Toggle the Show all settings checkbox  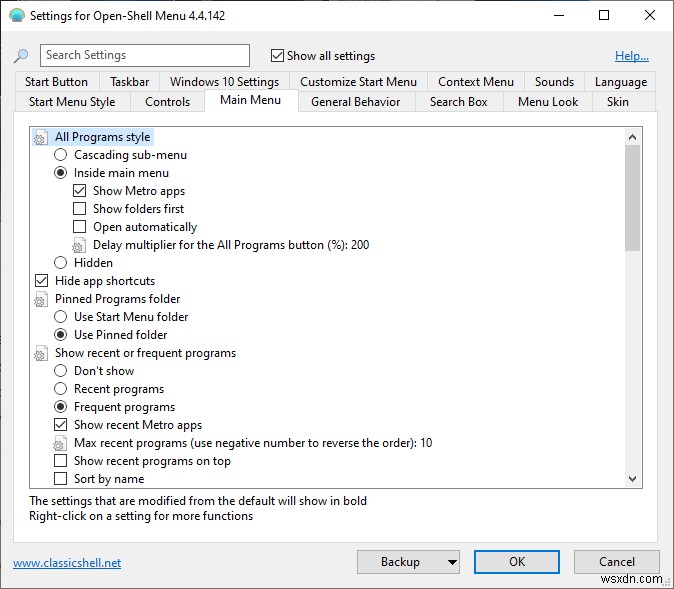277,56
